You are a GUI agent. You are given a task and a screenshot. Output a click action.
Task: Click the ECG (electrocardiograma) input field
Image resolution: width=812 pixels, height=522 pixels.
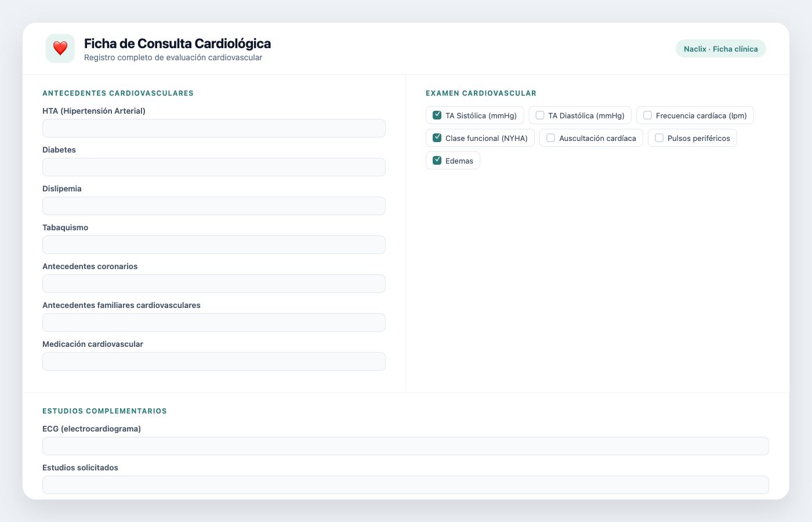405,446
